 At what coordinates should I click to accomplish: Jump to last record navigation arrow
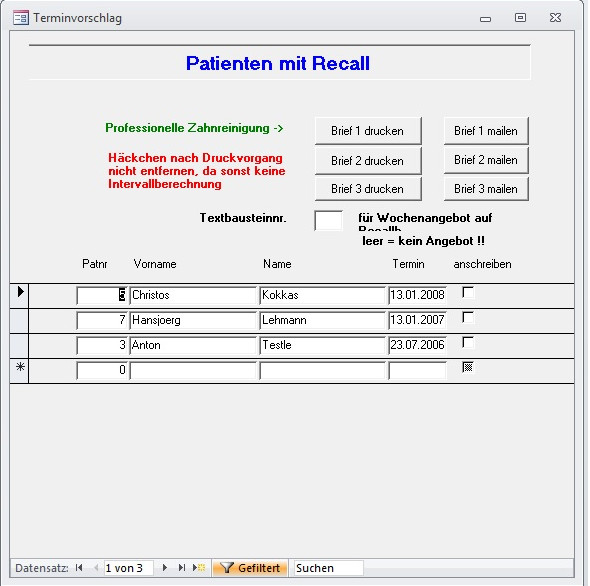click(x=182, y=568)
